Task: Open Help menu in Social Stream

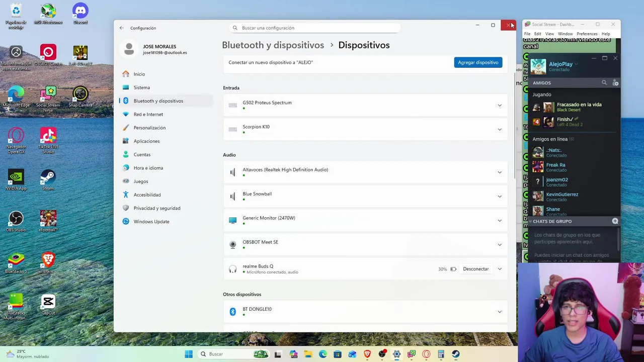Action: click(x=606, y=34)
